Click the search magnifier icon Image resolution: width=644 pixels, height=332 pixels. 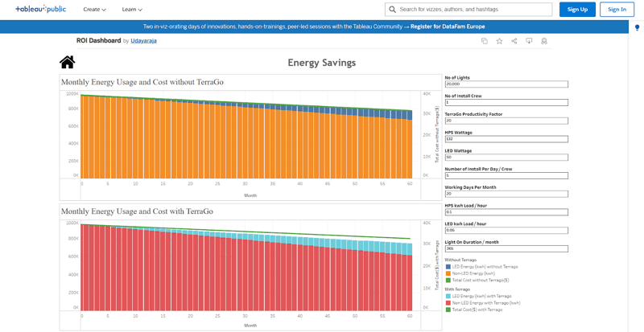tap(392, 10)
